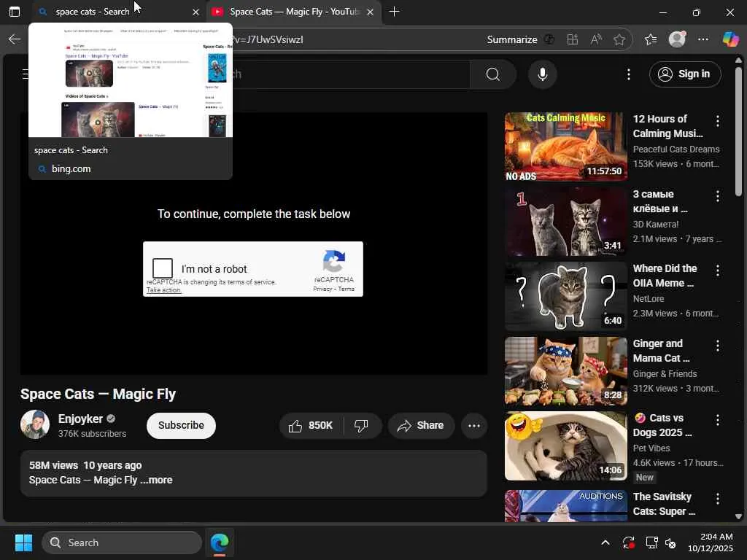This screenshot has width=747, height=560.
Task: Select the Space Cats Magic Fly YouTube tab
Action: point(294,12)
